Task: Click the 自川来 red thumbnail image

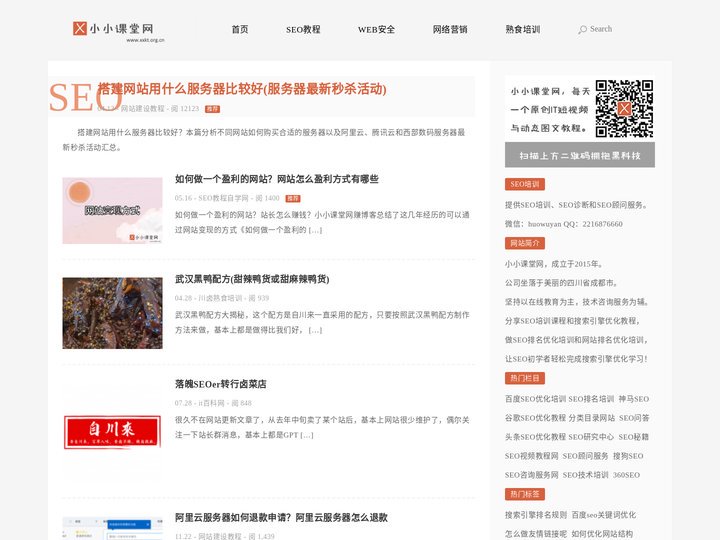Action: click(x=112, y=432)
